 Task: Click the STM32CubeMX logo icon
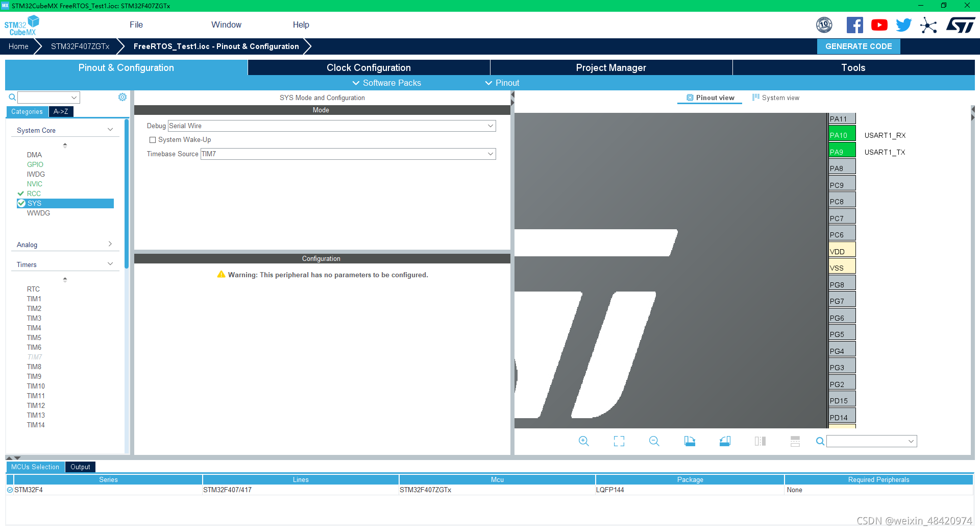[21, 25]
